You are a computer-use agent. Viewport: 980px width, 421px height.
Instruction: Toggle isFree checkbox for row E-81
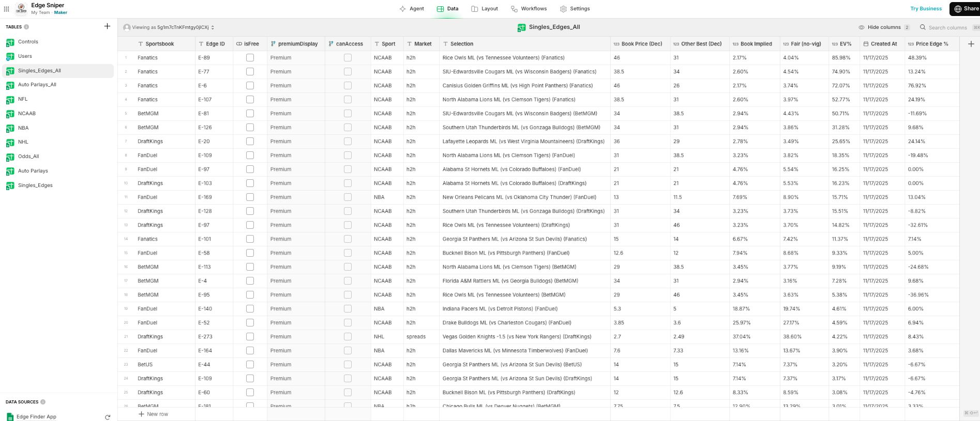click(x=250, y=114)
